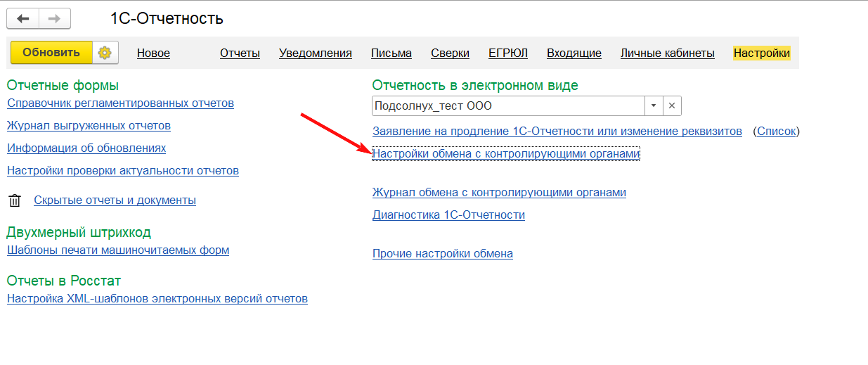The height and width of the screenshot is (365, 868).
Task: Click the 1С-Отчетность page title
Action: click(167, 19)
